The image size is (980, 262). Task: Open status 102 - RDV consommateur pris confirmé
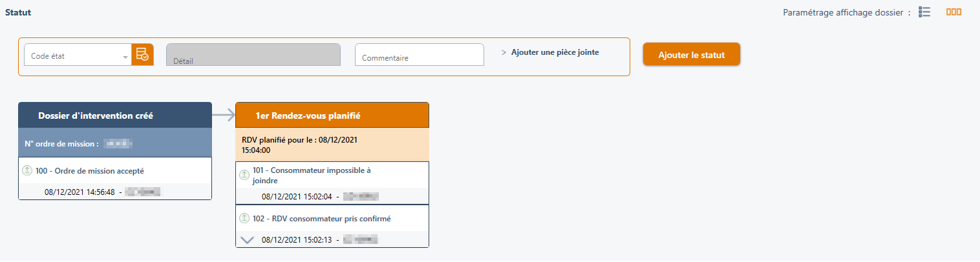click(321, 219)
